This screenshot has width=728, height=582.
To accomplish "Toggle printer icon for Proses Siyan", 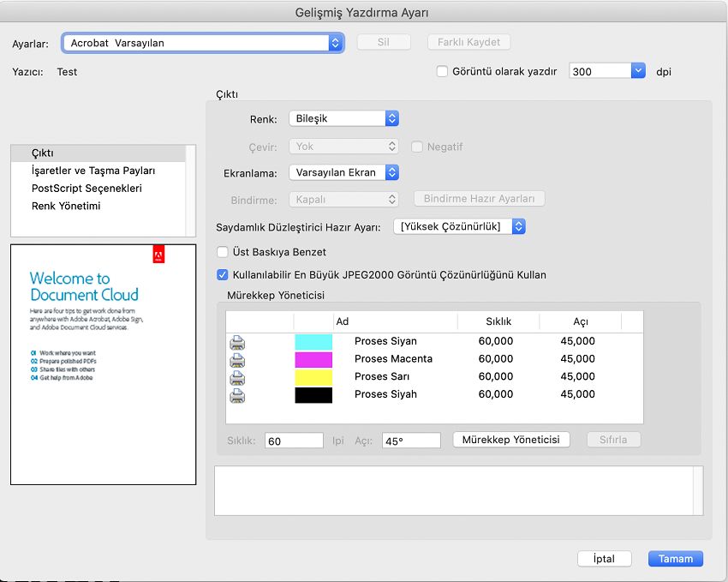I will (x=237, y=342).
